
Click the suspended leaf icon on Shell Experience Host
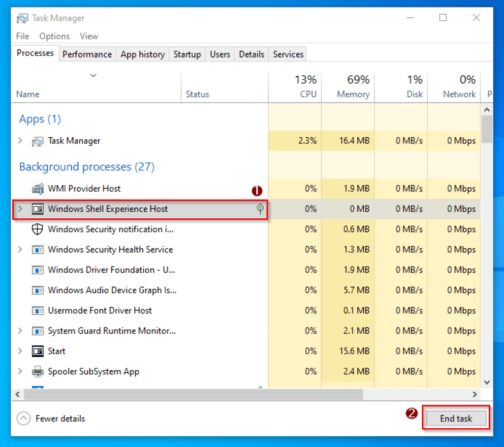click(x=260, y=209)
